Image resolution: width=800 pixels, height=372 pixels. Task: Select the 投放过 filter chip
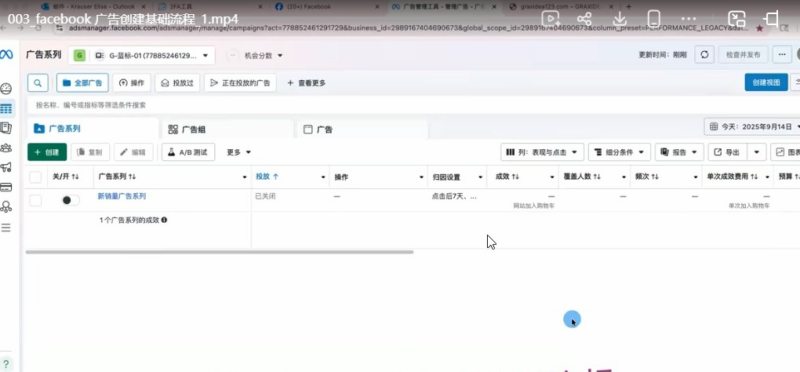pos(177,83)
